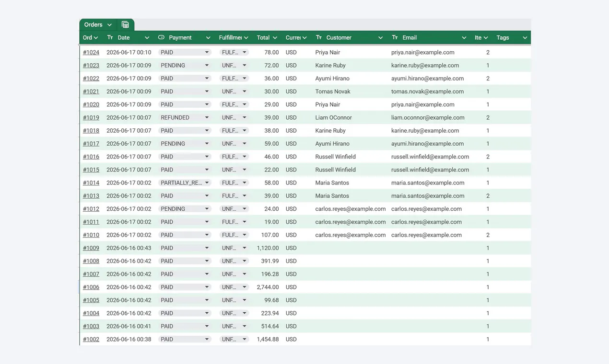Open the order #1014 link

[91, 183]
